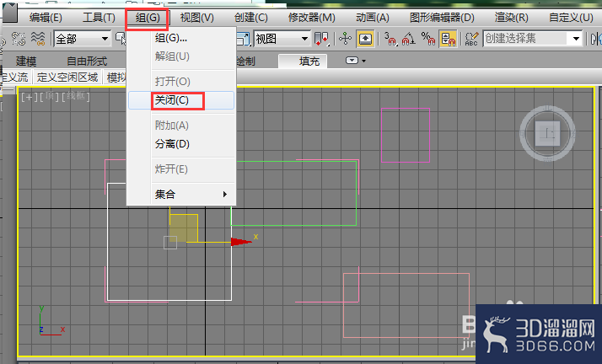This screenshot has width=602, height=364.
Task: Open the 渲染(R) menu
Action: [511, 18]
